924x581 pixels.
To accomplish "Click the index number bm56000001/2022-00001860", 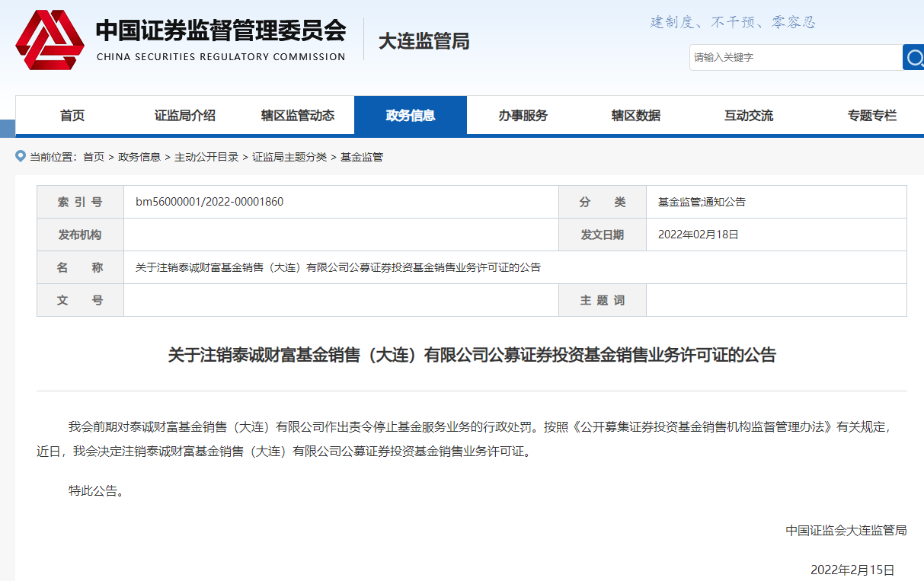I will (209, 202).
